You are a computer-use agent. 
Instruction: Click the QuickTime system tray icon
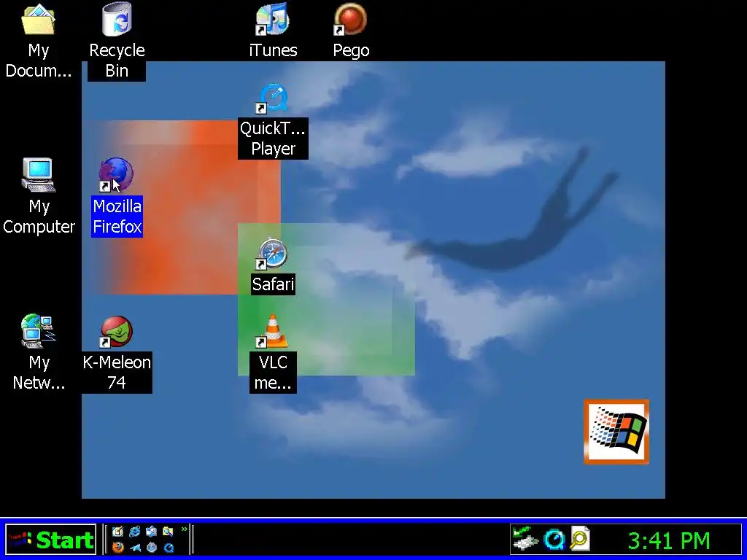pos(554,540)
